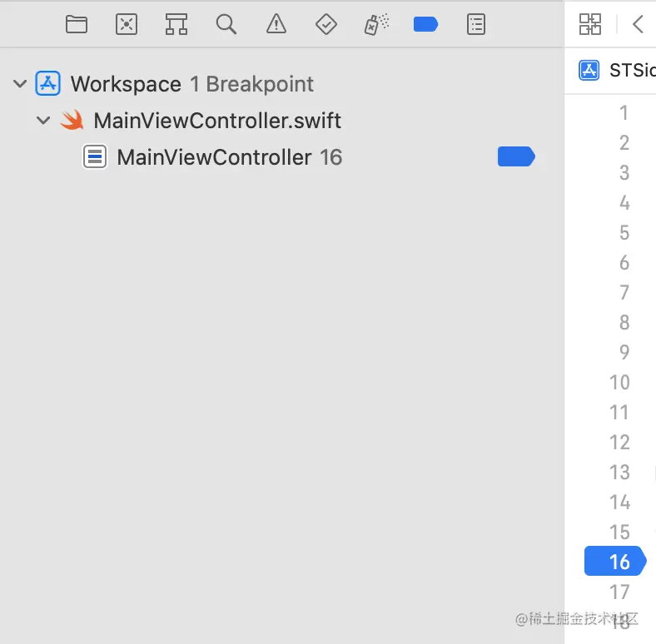The width and height of the screenshot is (656, 644).
Task: Open the Issue navigator warning triangle
Action: tap(276, 24)
